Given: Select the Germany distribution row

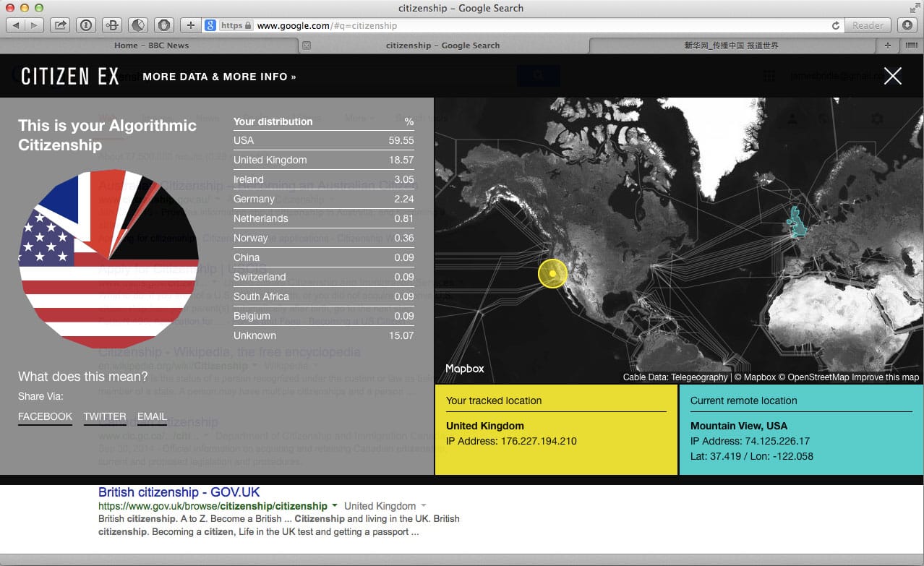Looking at the screenshot, I should coord(324,199).
